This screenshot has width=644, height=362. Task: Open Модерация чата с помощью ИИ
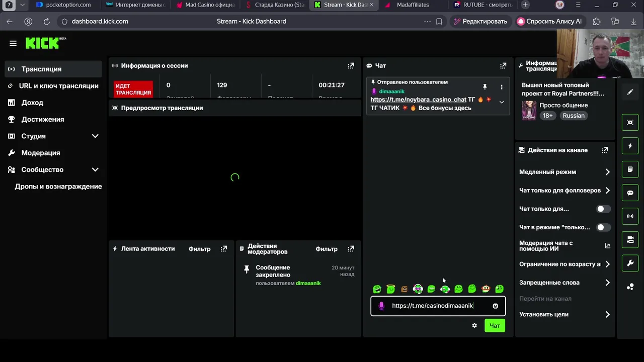[565, 246]
